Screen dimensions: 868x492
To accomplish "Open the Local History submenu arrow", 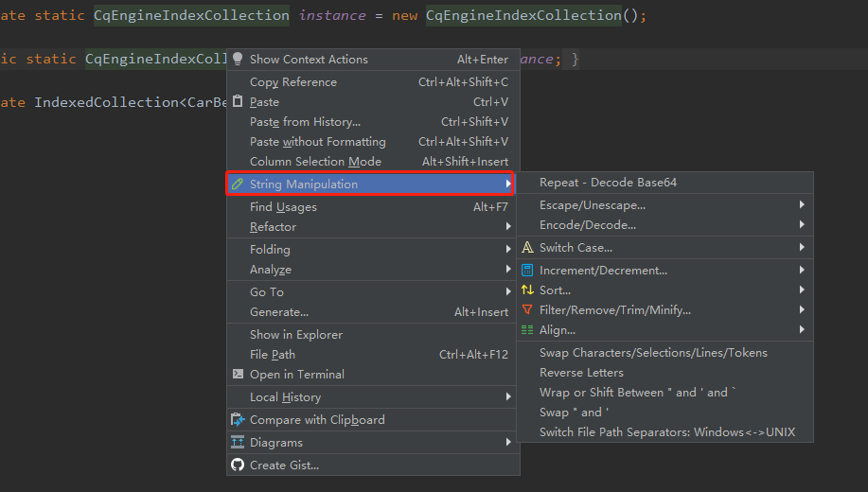I will coord(508,397).
